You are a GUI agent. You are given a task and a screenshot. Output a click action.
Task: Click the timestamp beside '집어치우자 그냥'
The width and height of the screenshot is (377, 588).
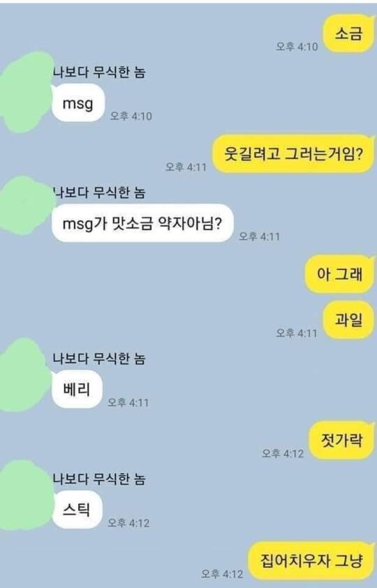pyautogui.click(x=222, y=574)
